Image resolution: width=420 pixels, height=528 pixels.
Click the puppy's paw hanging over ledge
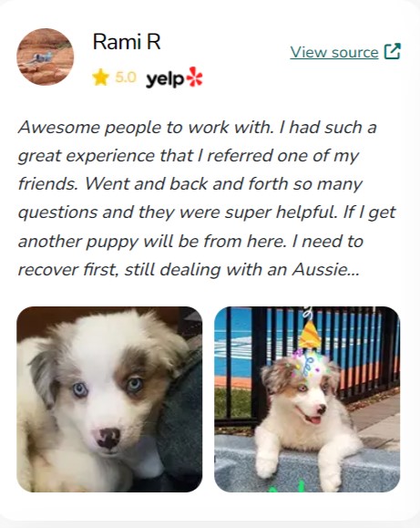coord(266,464)
